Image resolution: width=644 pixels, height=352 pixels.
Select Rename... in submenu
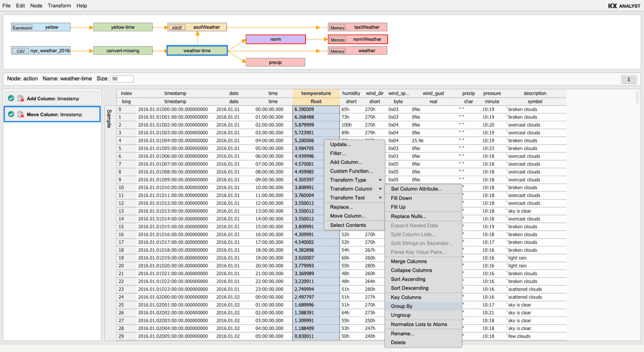423,333
